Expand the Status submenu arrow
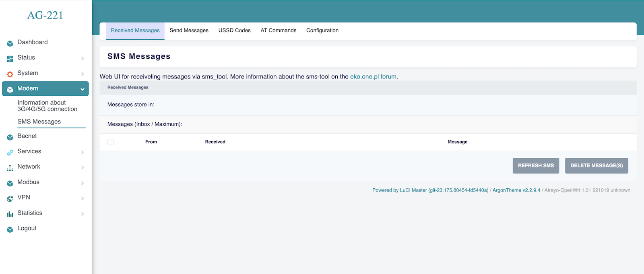 (x=83, y=59)
